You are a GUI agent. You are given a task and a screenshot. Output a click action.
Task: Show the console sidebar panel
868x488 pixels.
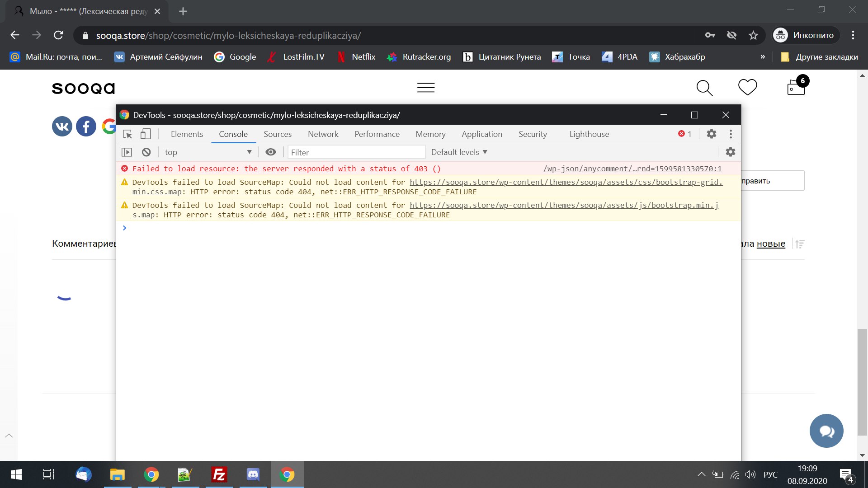pyautogui.click(x=127, y=152)
